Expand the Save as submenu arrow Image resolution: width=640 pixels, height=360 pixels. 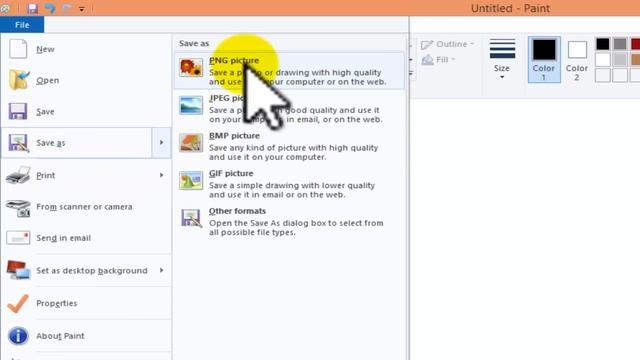click(162, 143)
